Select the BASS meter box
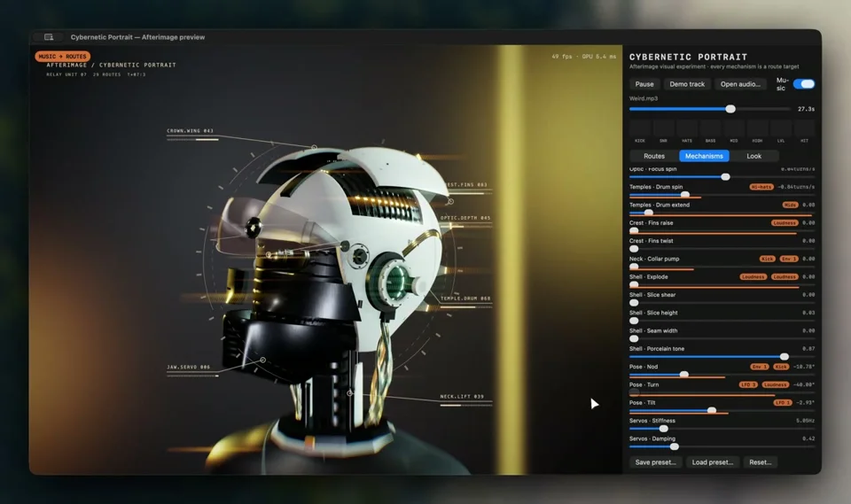 point(710,128)
